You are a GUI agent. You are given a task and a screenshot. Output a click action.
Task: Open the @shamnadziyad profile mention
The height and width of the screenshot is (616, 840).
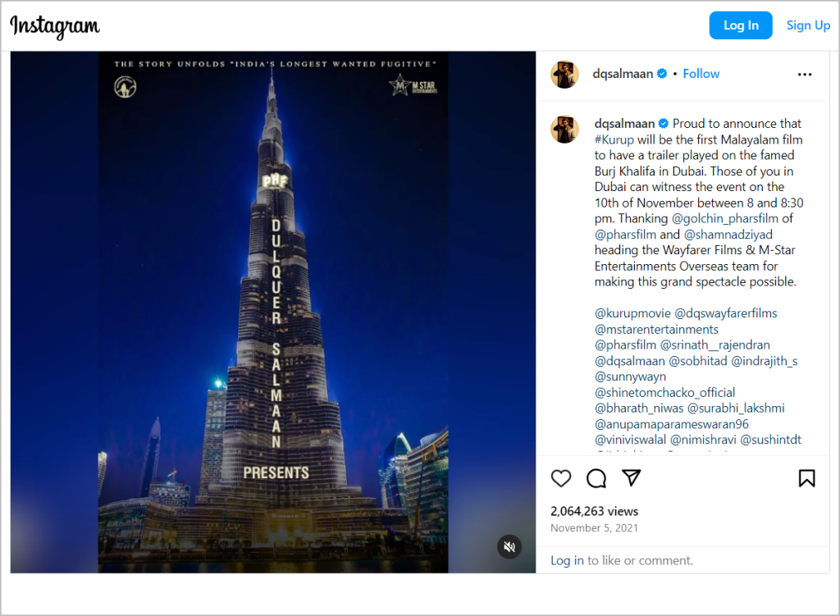click(728, 235)
